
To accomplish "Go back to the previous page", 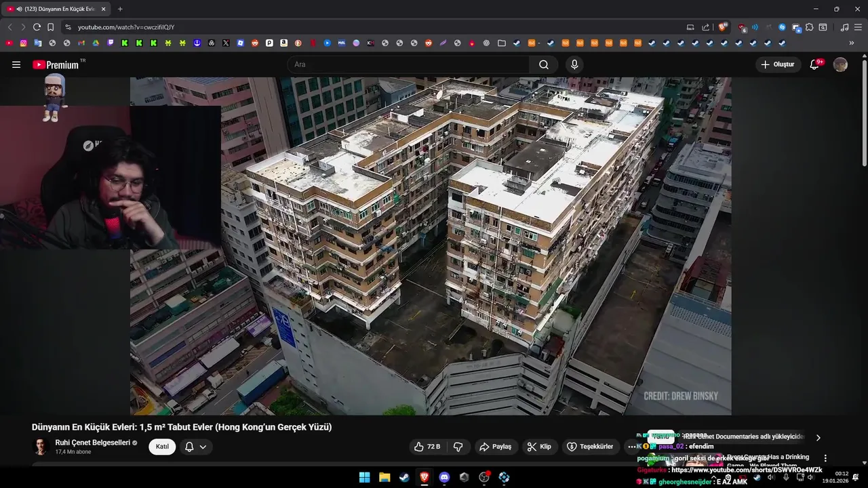I will click(x=9, y=27).
